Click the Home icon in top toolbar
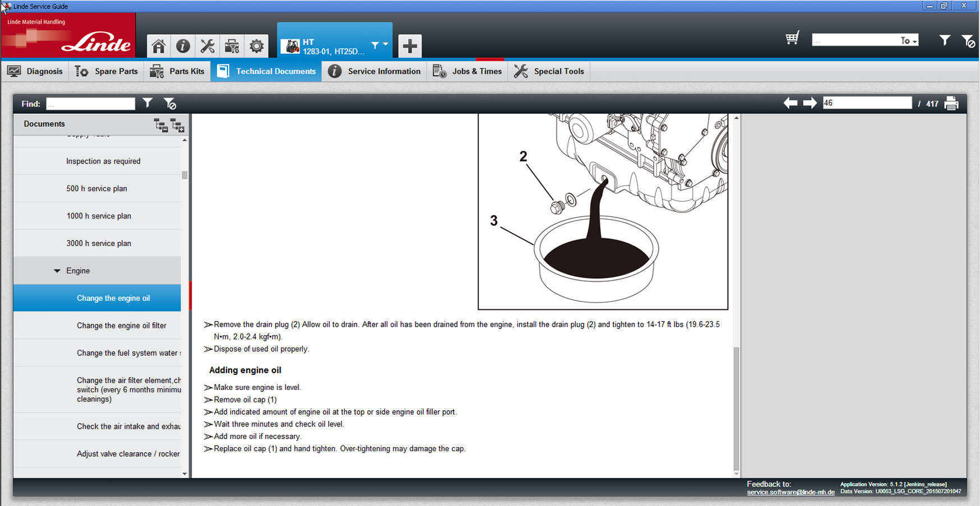The width and height of the screenshot is (980, 506). (x=159, y=46)
